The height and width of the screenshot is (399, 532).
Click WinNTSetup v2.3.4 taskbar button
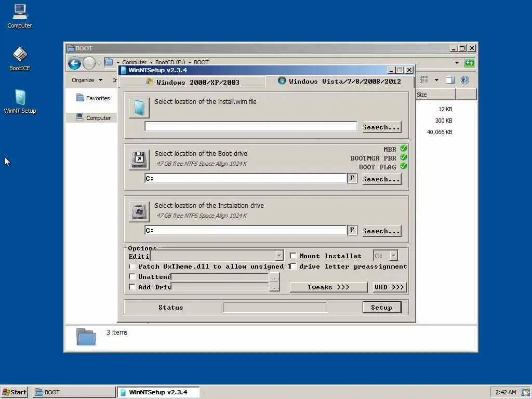158,392
